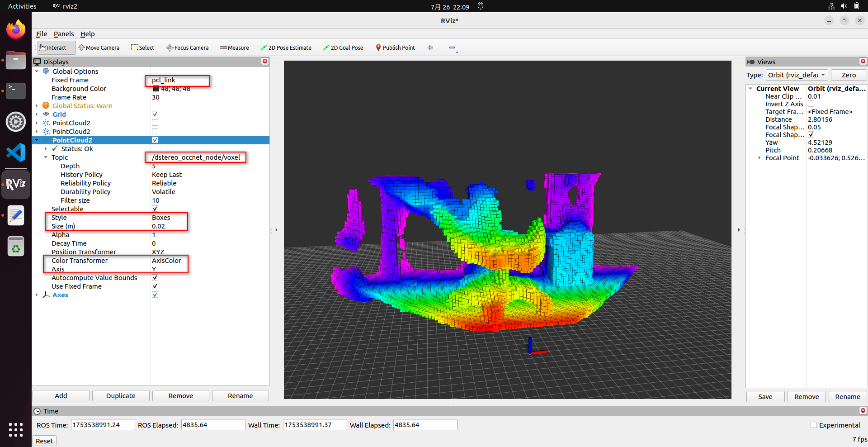
Task: Enable the Invert Z Axis checkbox
Action: click(x=811, y=104)
